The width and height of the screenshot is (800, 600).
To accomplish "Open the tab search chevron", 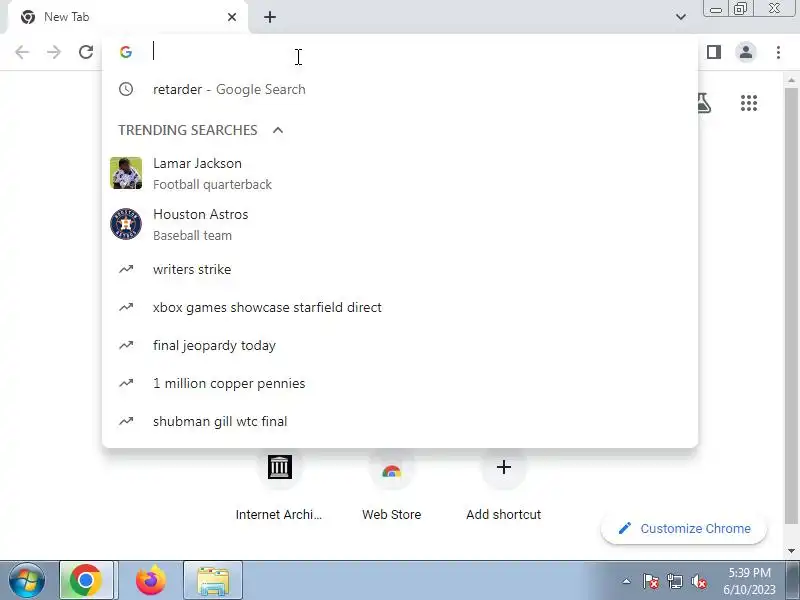I will (x=681, y=17).
